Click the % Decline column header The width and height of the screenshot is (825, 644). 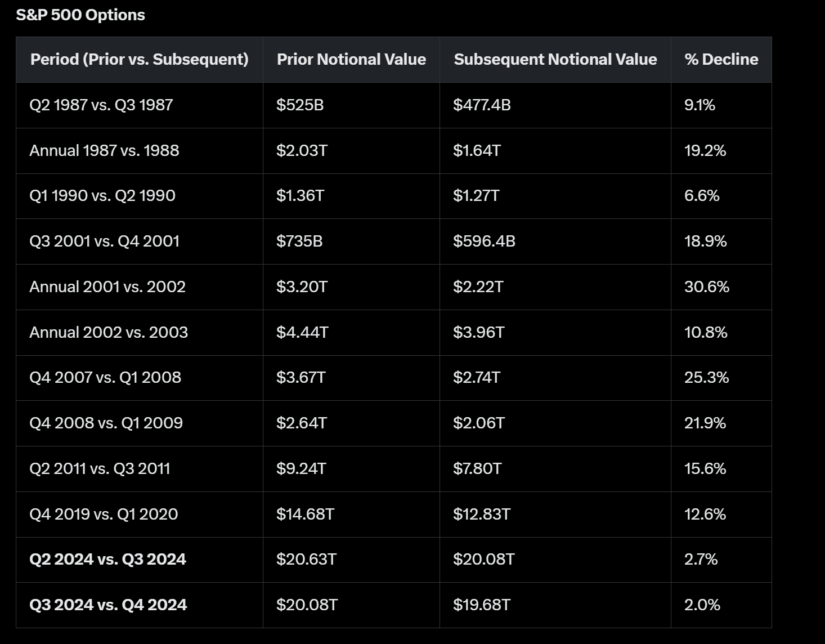click(x=721, y=60)
